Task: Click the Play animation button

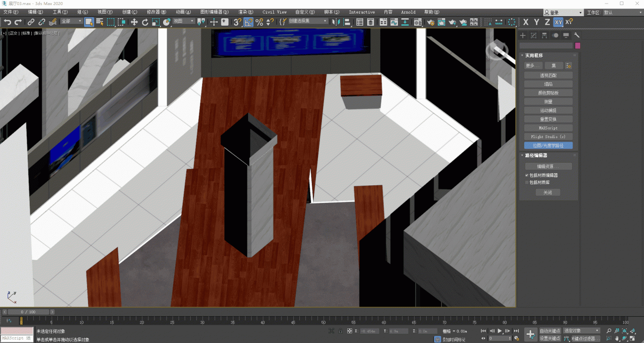Action: [500, 331]
